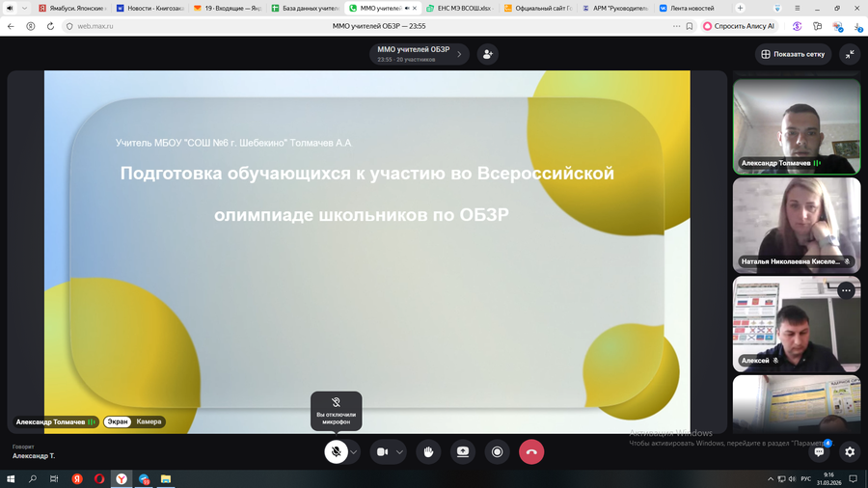
Task: Switch to the ЕНС МЭ ВСОШ.xlsx tab
Action: coord(457,8)
